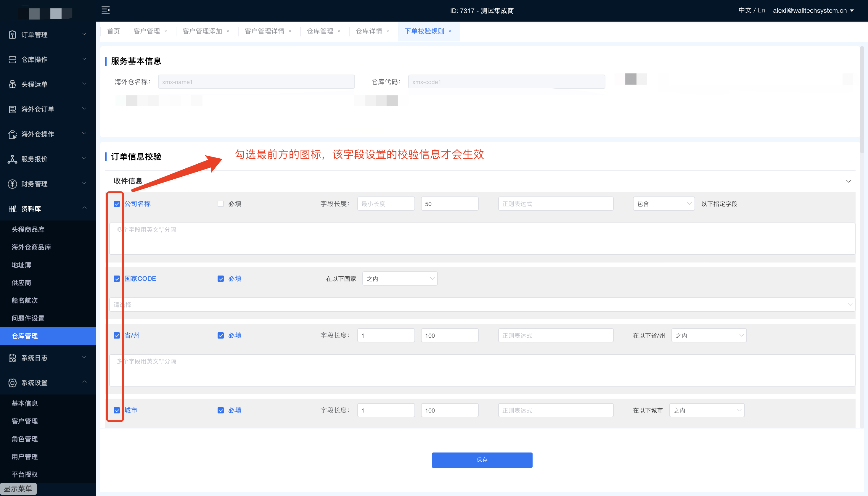Toggle 必填 checkbox for 国家CODE
The image size is (868, 496).
tap(221, 279)
